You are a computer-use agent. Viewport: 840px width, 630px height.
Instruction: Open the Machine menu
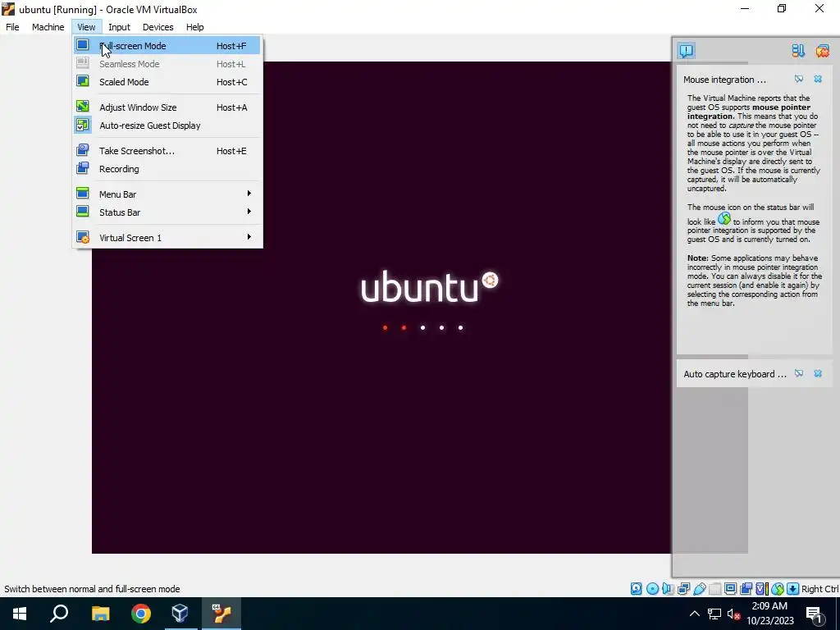point(48,27)
